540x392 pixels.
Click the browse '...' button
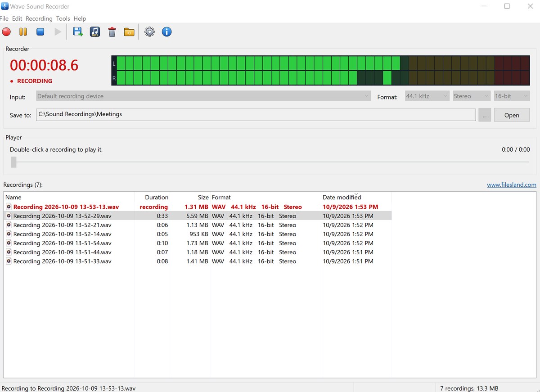click(485, 115)
